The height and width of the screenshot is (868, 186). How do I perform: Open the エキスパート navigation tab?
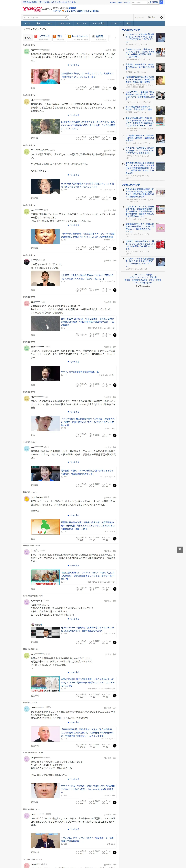click(x=64, y=24)
